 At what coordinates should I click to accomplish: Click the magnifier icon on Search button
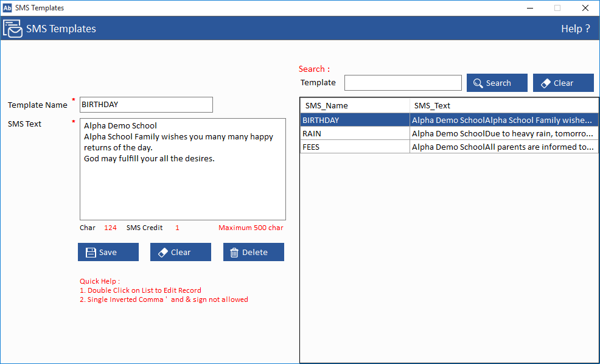click(x=478, y=83)
